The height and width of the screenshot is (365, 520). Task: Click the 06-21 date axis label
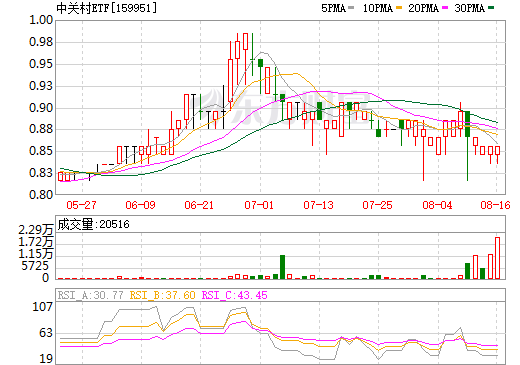coord(199,205)
